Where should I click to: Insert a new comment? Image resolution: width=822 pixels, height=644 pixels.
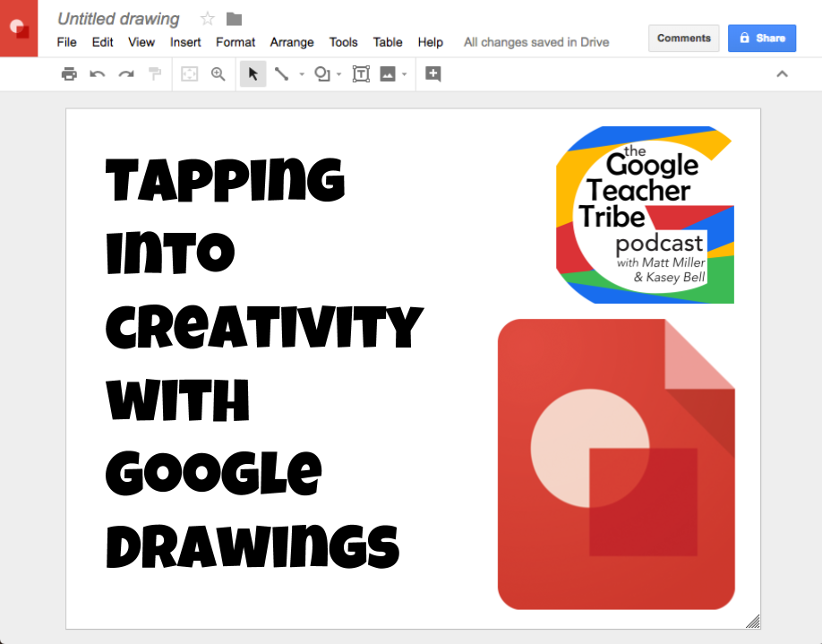[x=433, y=74]
